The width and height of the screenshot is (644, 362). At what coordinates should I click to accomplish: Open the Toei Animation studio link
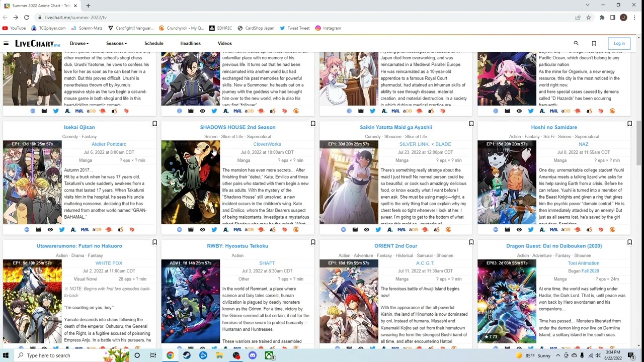(583, 263)
